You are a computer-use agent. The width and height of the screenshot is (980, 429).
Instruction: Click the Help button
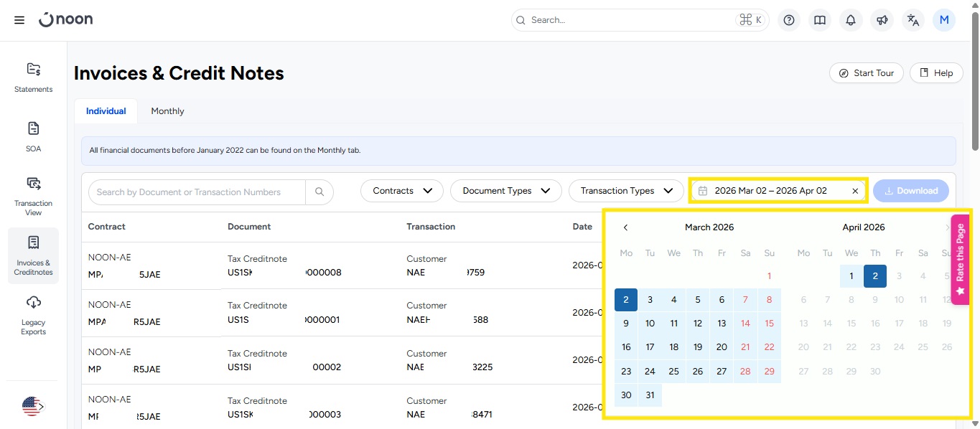[936, 73]
